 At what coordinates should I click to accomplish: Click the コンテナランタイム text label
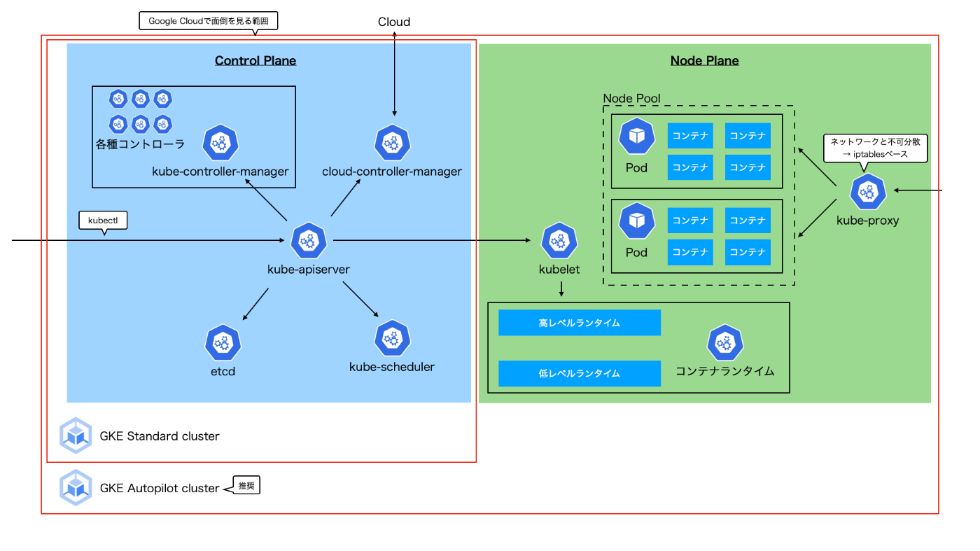[725, 371]
